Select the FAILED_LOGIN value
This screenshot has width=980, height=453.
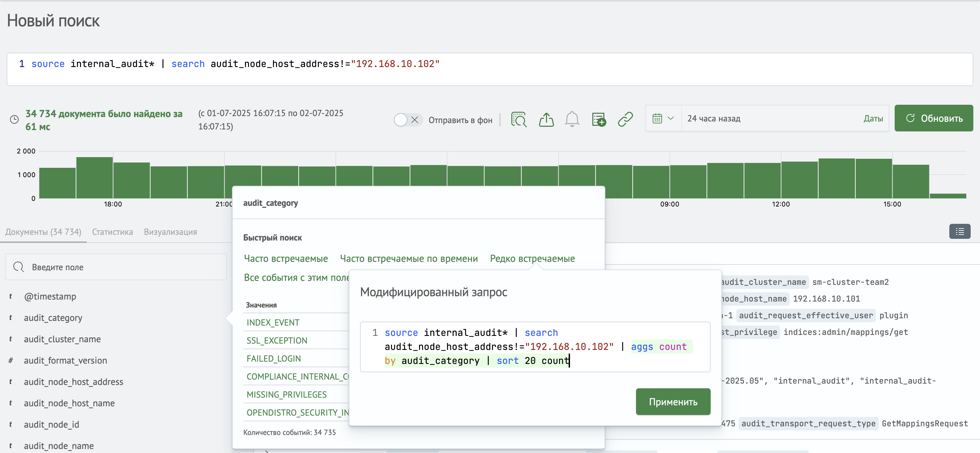[274, 358]
